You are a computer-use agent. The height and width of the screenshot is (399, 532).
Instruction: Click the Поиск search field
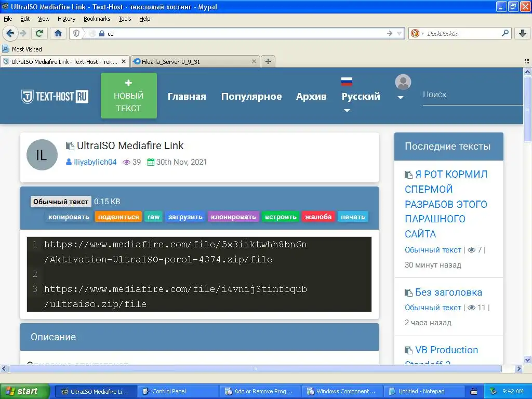(473, 95)
